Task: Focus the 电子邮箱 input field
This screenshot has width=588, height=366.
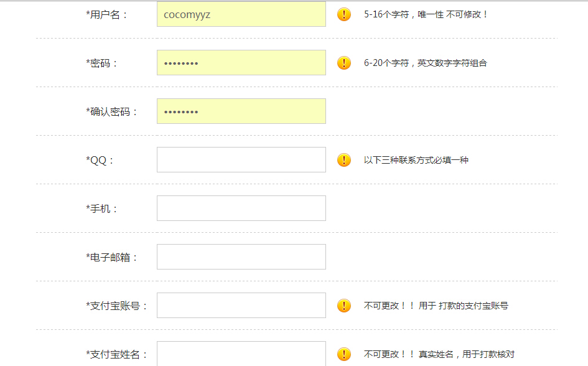Action: click(x=241, y=257)
